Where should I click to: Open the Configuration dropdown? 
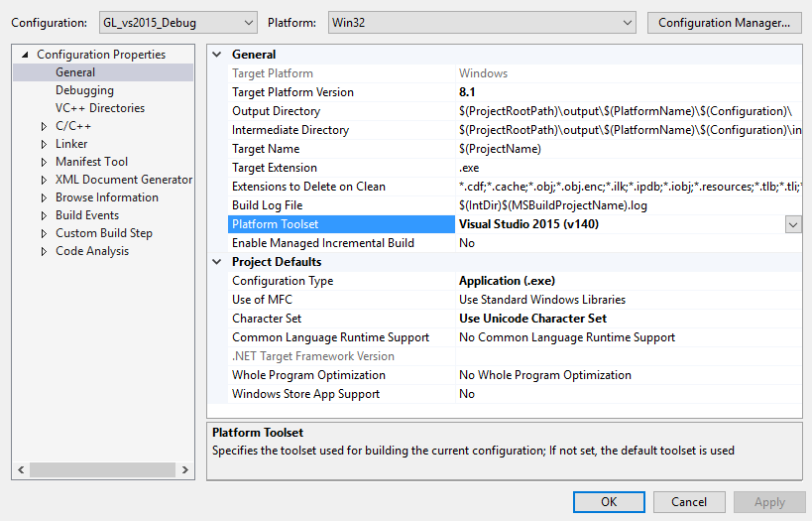tap(178, 23)
